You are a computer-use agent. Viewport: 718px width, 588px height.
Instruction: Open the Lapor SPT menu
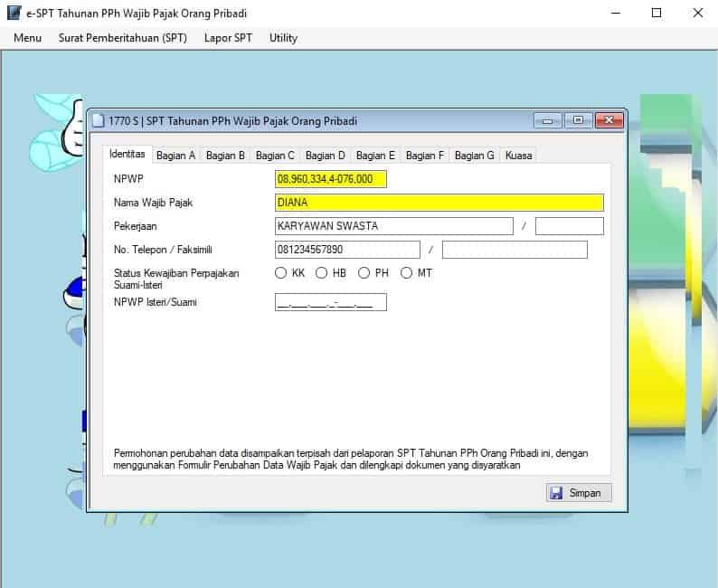click(x=228, y=38)
